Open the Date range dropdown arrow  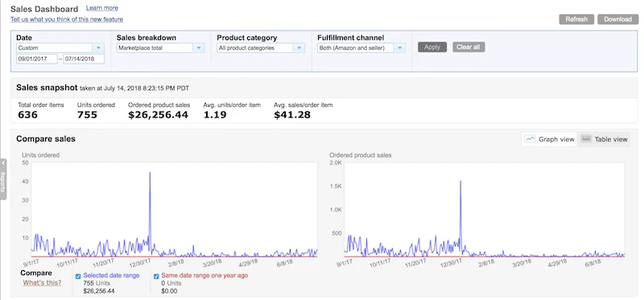coord(99,48)
